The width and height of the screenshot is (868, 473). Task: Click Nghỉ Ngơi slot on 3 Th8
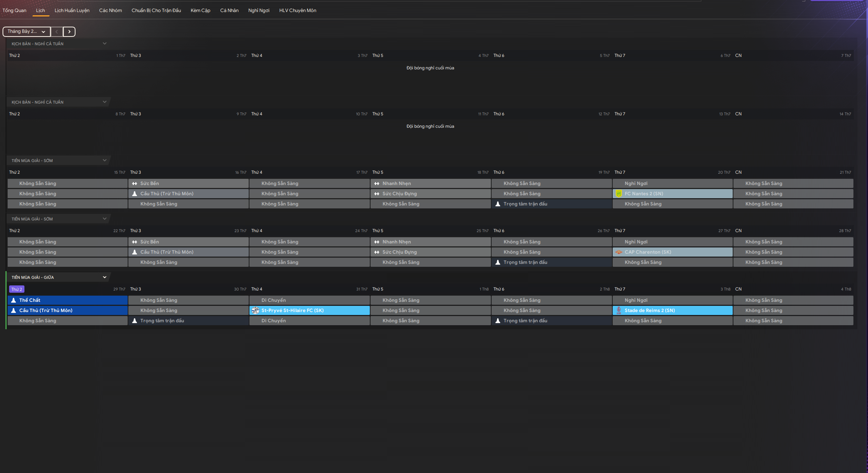click(673, 300)
